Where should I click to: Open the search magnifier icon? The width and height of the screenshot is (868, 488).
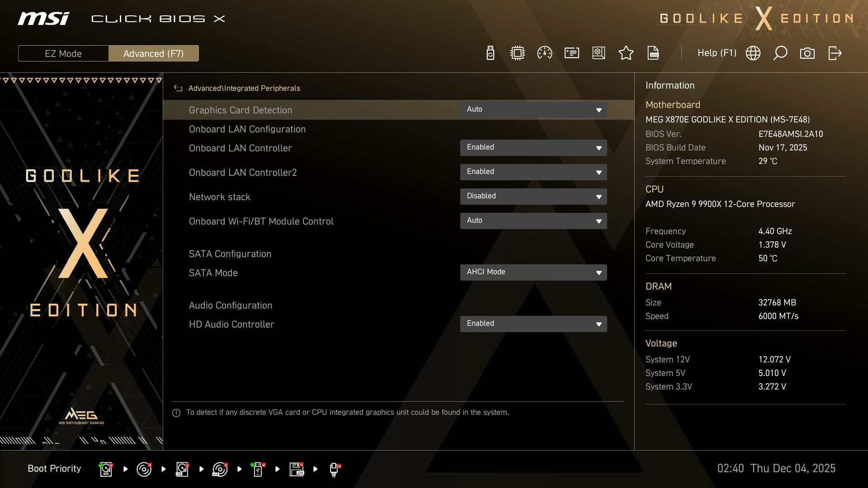click(x=780, y=53)
